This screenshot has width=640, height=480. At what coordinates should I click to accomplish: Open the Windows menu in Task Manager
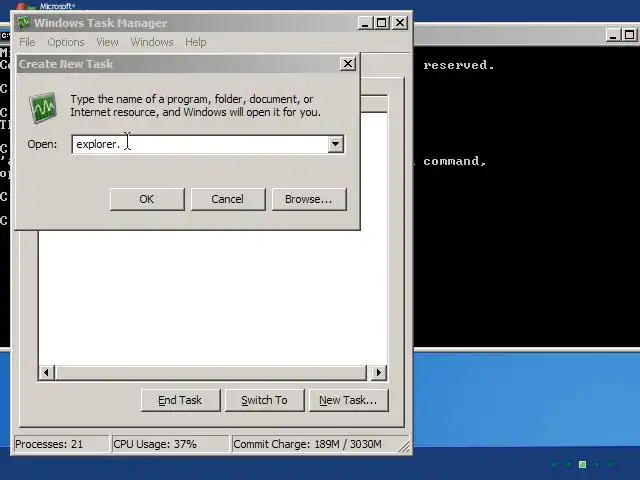(152, 42)
